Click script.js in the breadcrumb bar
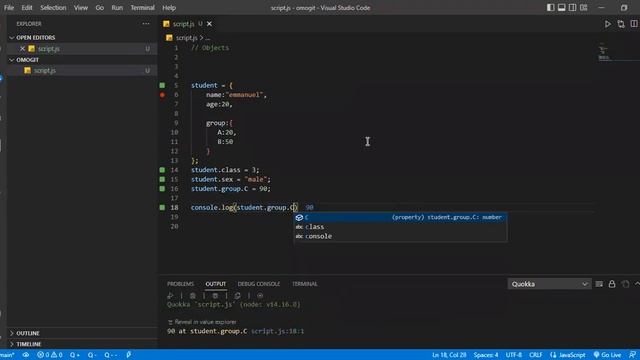Viewport: 640px width, 360px height. click(187, 38)
